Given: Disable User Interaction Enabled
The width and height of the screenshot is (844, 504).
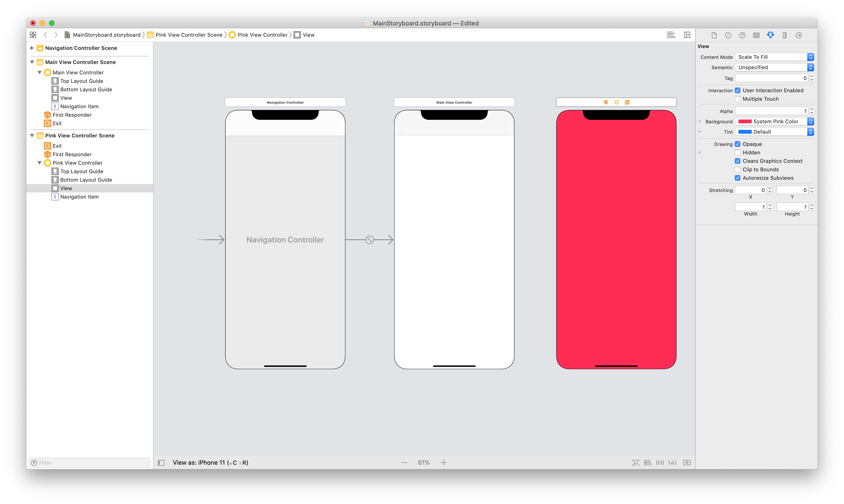Looking at the screenshot, I should [x=738, y=90].
